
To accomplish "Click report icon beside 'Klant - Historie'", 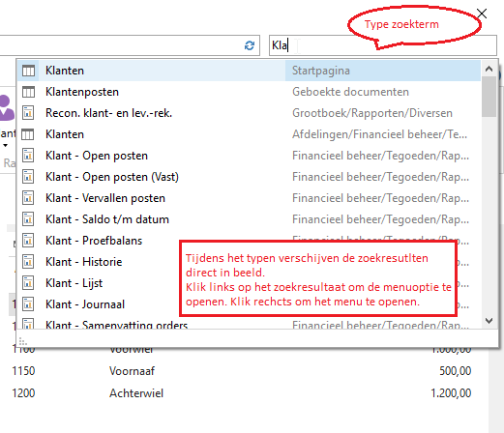I will 28,262.
